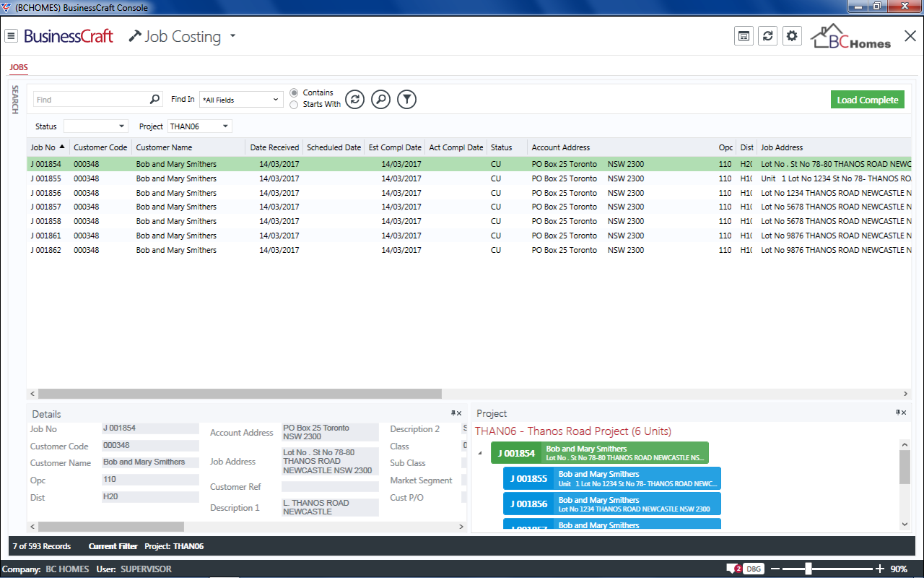This screenshot has width=924, height=578.
Task: Click the Job Costing hammer icon
Action: click(x=135, y=36)
